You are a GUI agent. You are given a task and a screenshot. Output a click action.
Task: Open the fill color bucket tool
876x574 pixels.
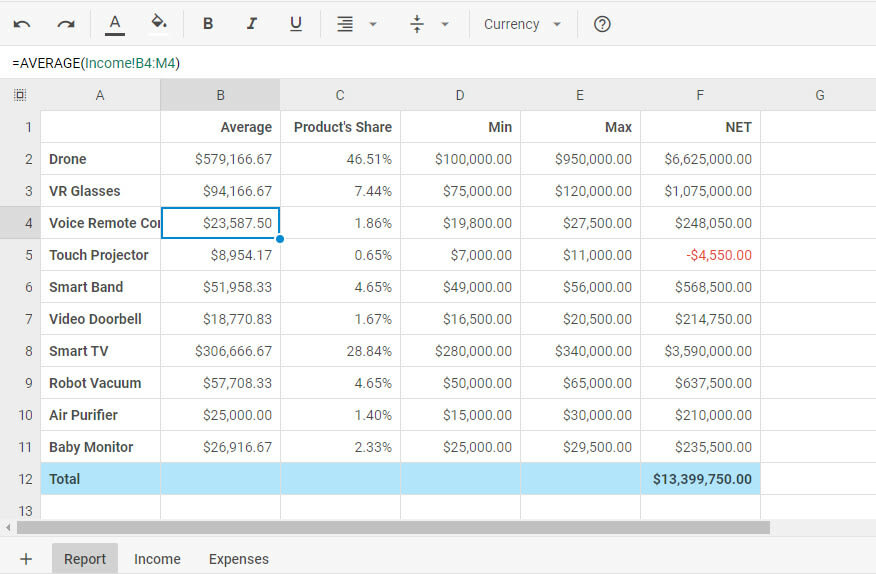coord(159,24)
